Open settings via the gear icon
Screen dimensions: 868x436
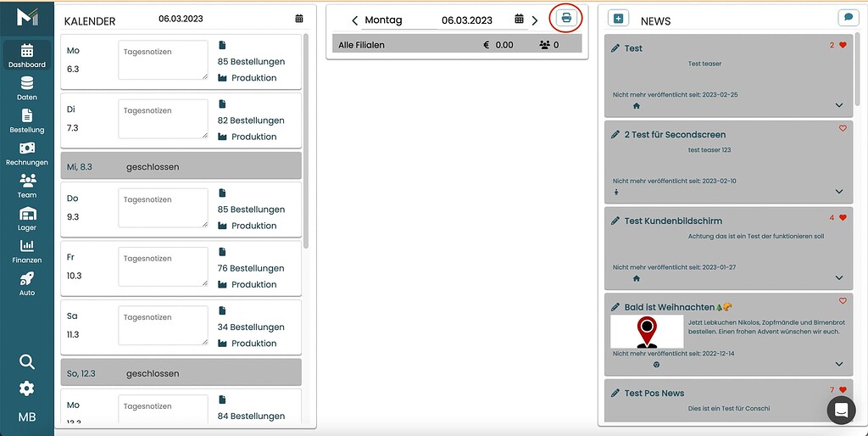[x=27, y=388]
